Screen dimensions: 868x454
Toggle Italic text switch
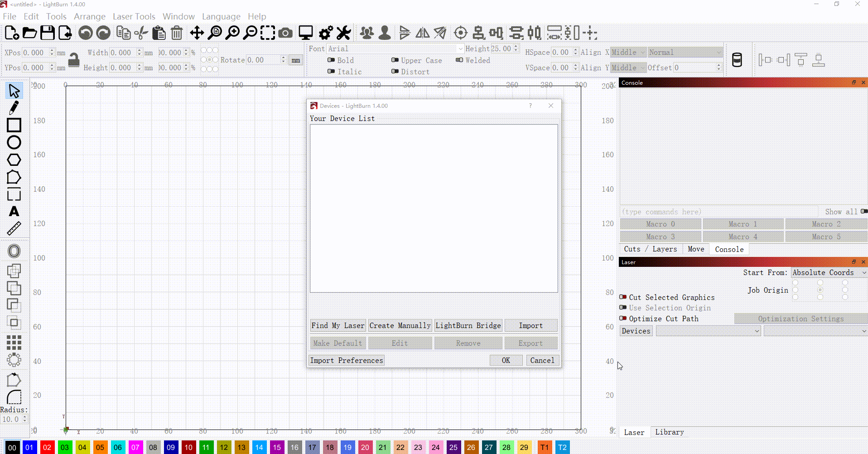331,72
